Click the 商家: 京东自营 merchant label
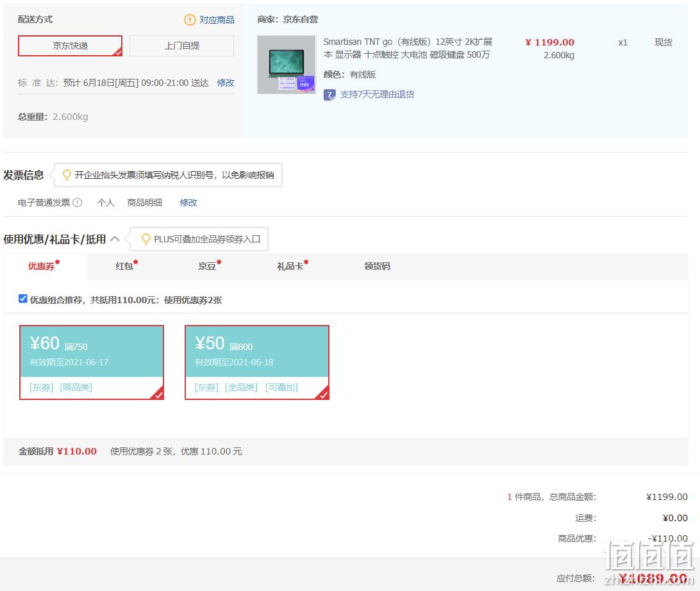Image resolution: width=700 pixels, height=591 pixels. point(287,20)
